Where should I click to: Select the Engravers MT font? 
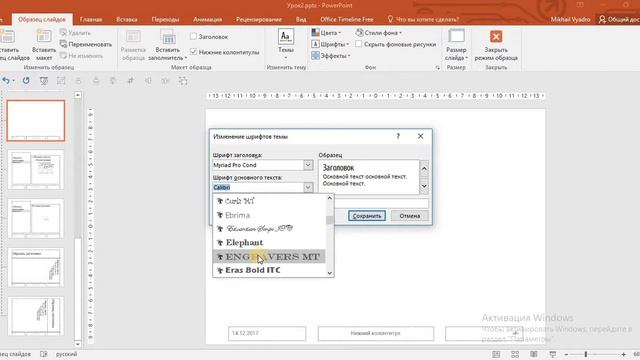click(x=269, y=256)
